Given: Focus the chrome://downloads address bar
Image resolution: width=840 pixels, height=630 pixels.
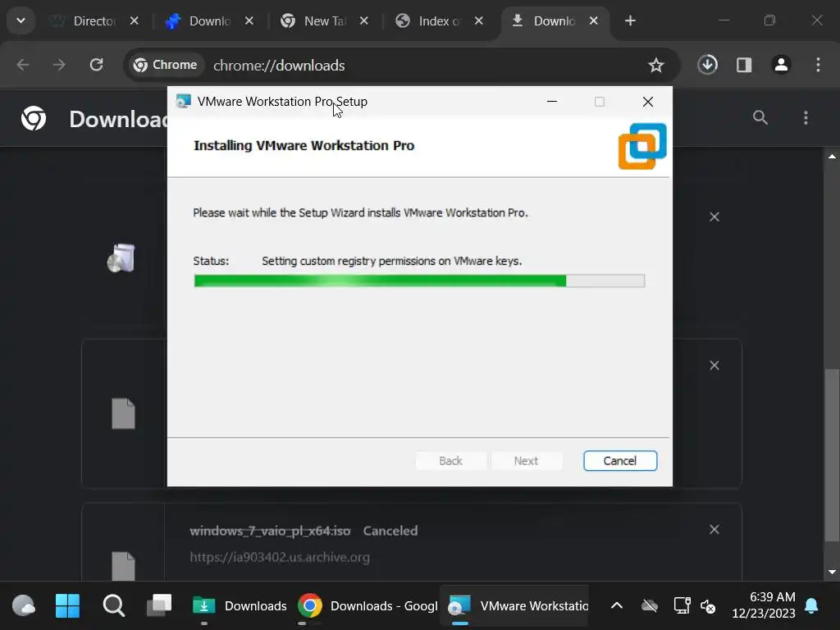Looking at the screenshot, I should click(x=279, y=66).
